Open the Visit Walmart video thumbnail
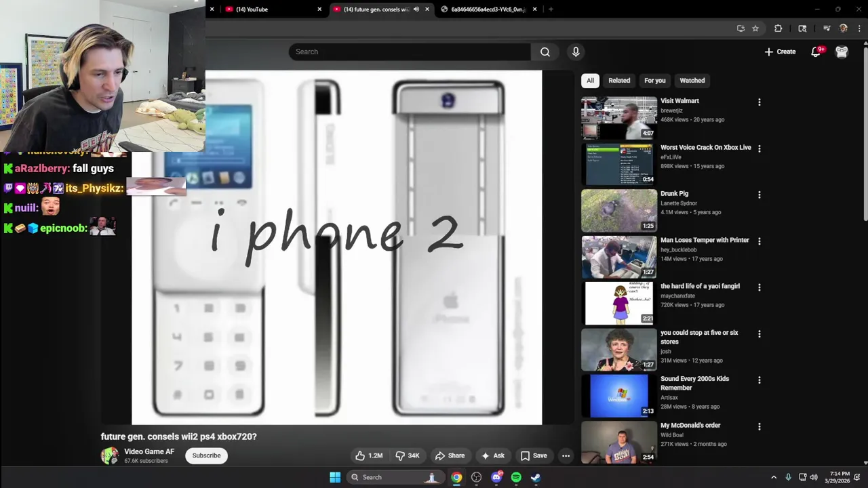The height and width of the screenshot is (488, 868). [619, 118]
